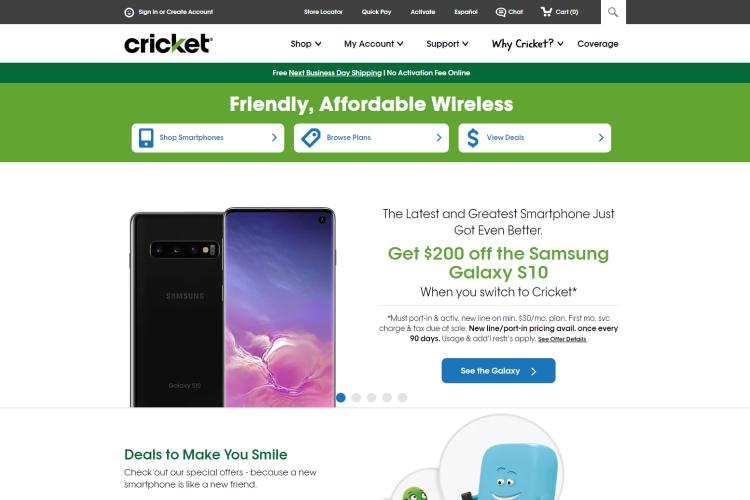Viewport: 750px width, 500px height.
Task: Click the smiley account icon
Action: pyautogui.click(x=129, y=12)
